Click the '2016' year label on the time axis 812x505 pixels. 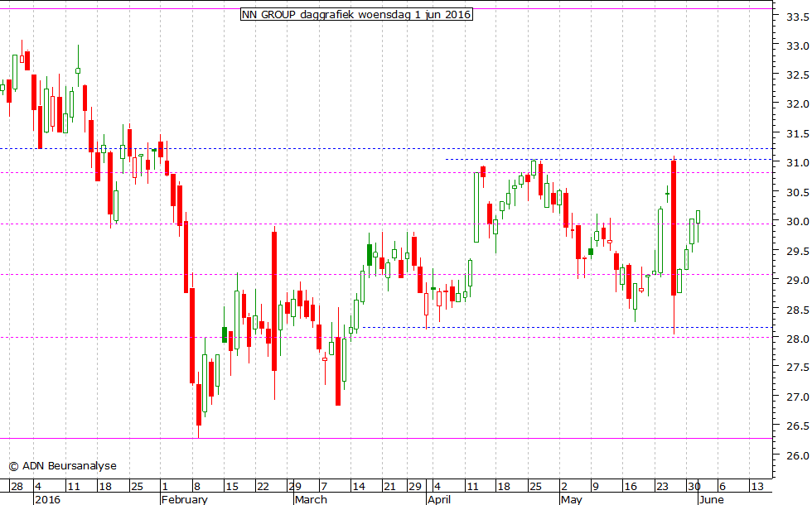point(47,499)
